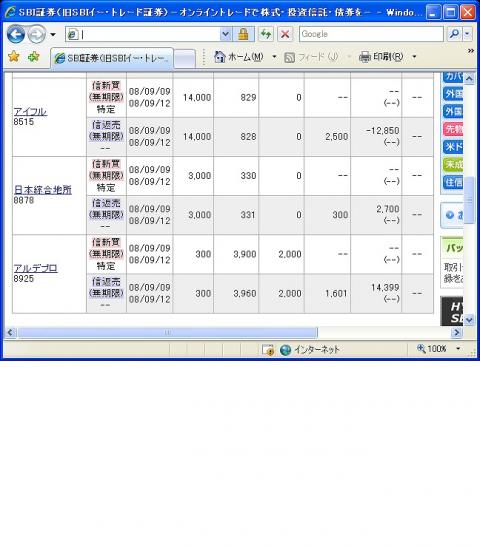Click the horizontal scrollbar thumb
This screenshot has height=548, width=480.
point(167,332)
